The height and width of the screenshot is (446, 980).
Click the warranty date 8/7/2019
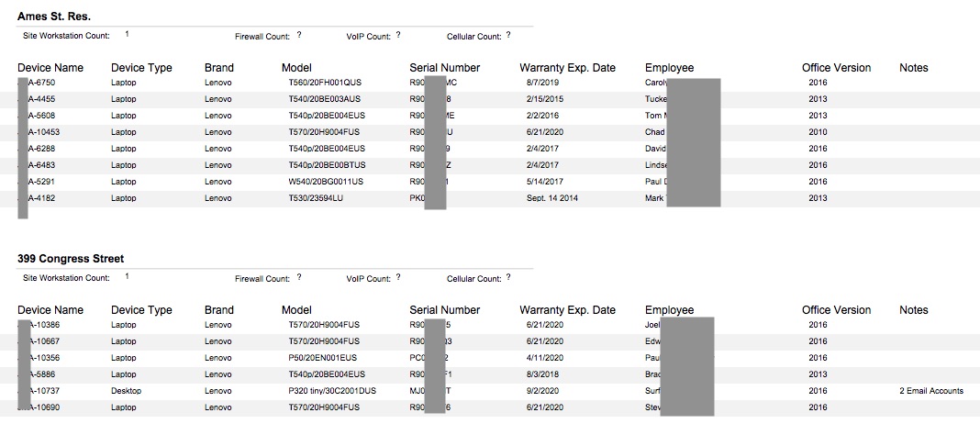tap(542, 83)
